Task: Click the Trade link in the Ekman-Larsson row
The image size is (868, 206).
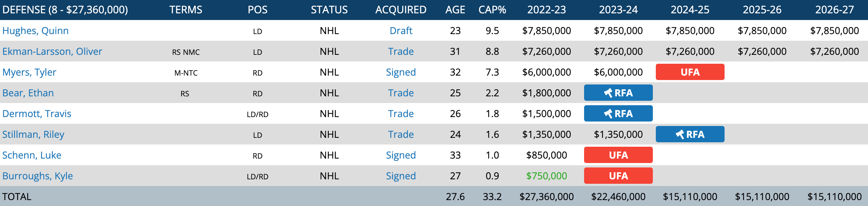Action: point(401,51)
